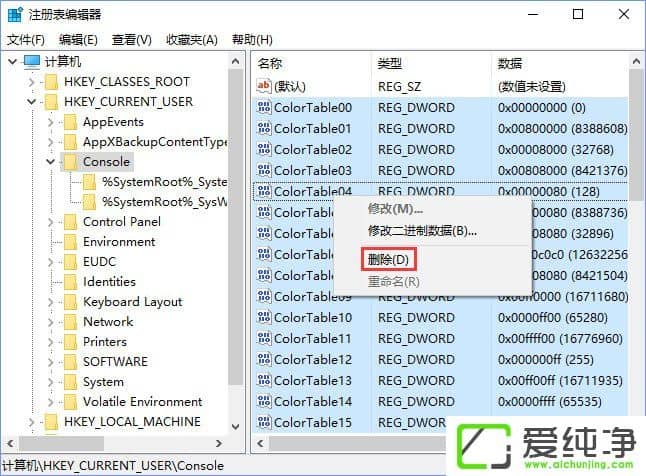Click the Environment folder icon

70,242
